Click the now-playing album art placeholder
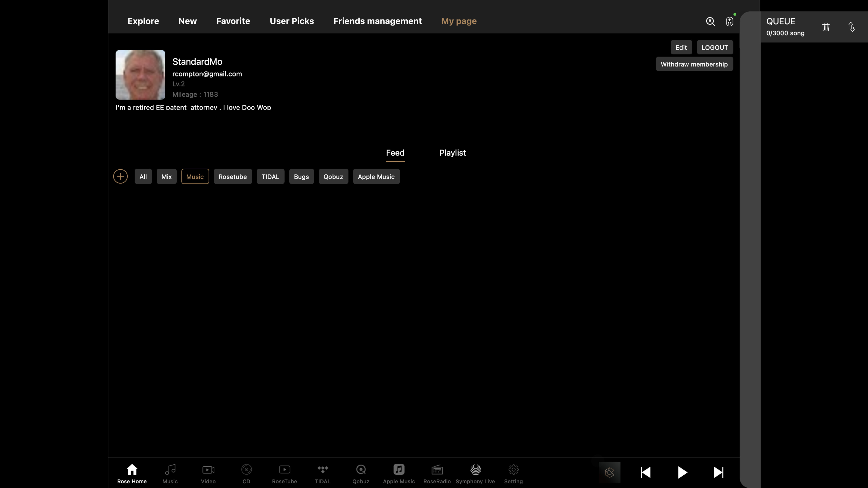The width and height of the screenshot is (868, 488). pos(609,473)
